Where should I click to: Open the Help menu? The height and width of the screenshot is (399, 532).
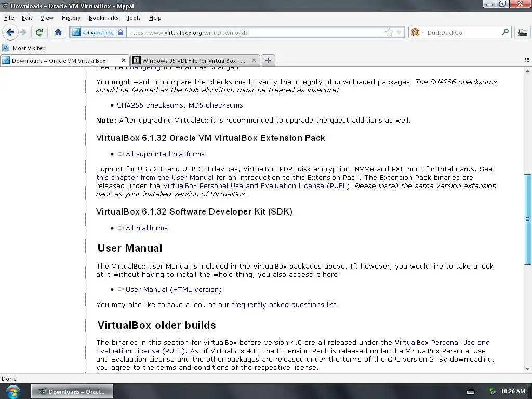155,18
